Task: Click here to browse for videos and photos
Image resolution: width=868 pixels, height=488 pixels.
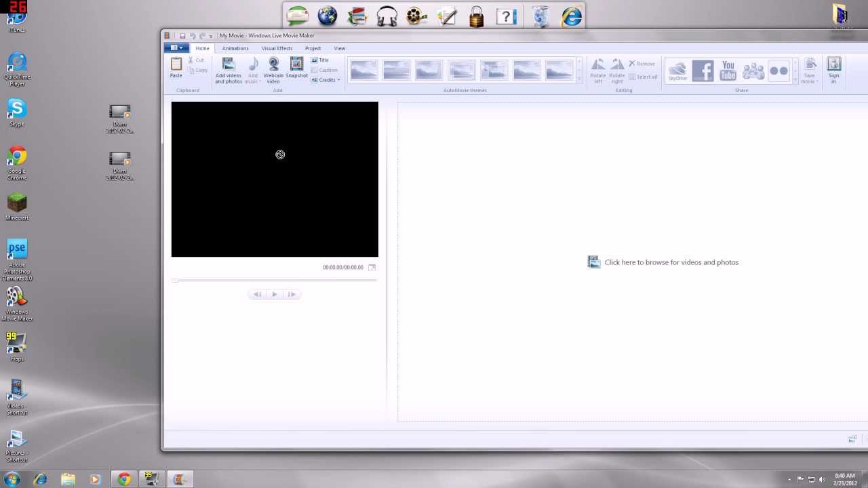Action: coord(663,262)
